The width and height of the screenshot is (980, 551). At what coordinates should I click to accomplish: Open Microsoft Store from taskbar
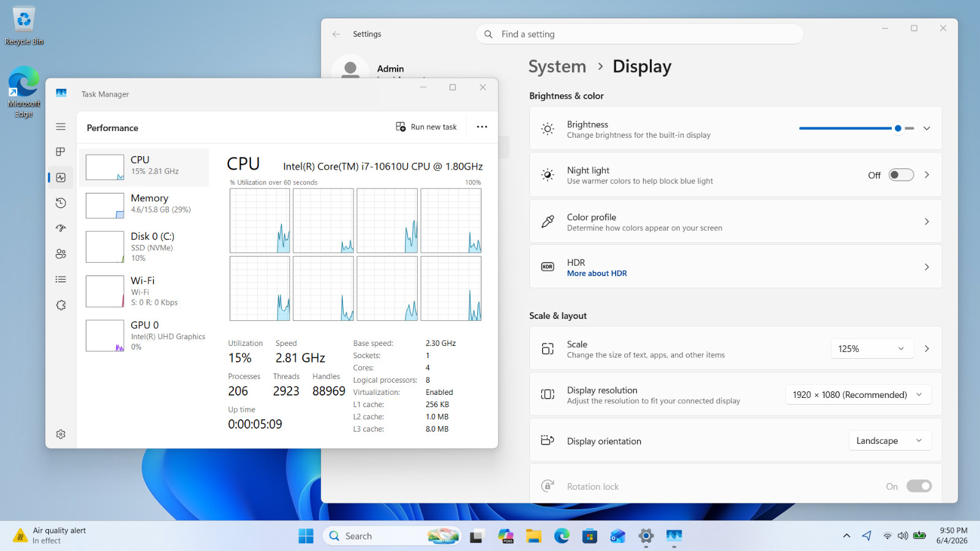pyautogui.click(x=590, y=536)
